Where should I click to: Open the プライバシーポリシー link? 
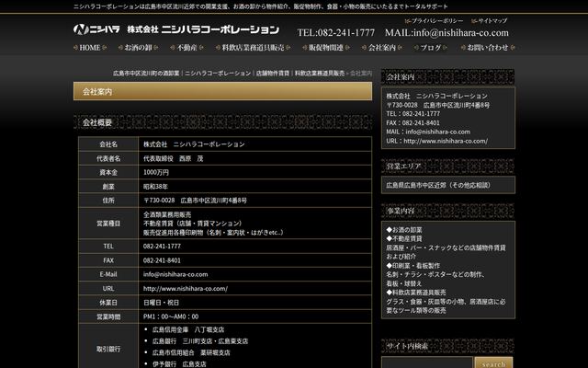435,20
